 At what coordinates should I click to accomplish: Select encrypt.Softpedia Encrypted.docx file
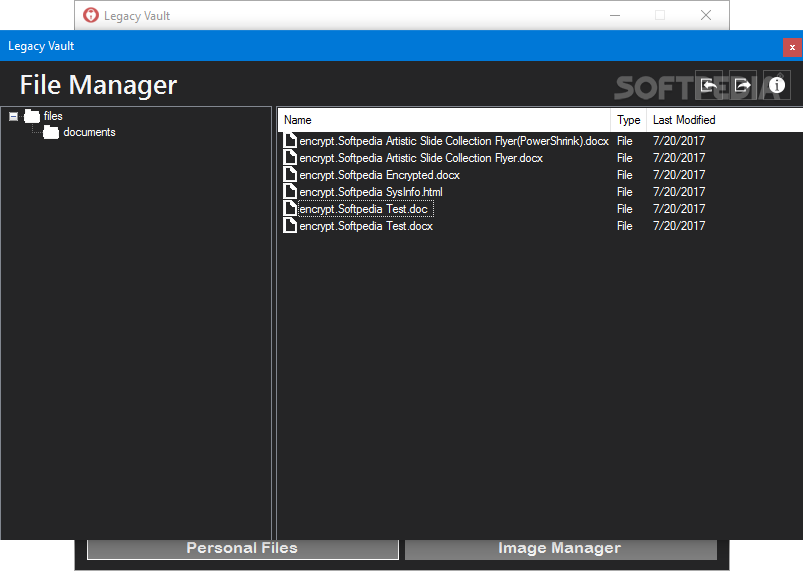[x=379, y=175]
